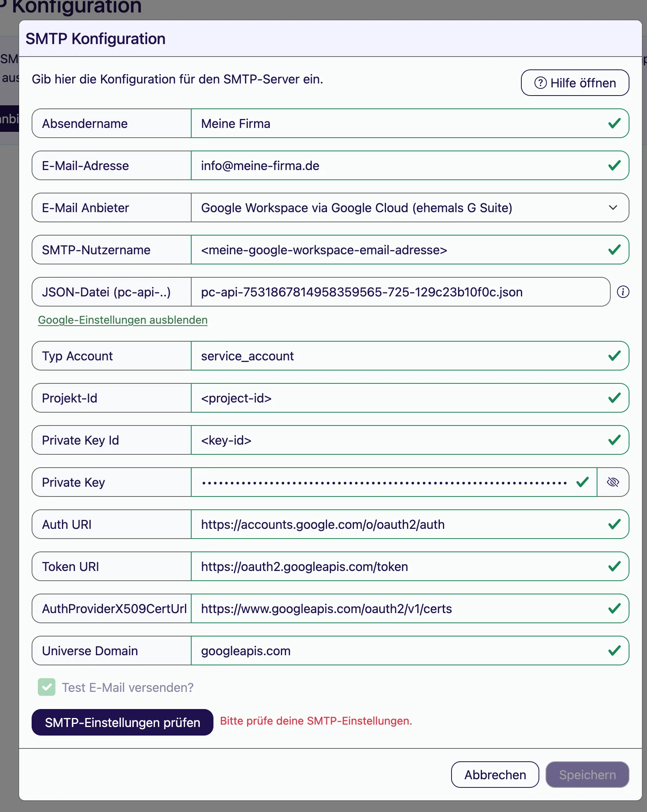Toggle the Test E-Mail versenden checkbox
The width and height of the screenshot is (647, 812).
[47, 687]
